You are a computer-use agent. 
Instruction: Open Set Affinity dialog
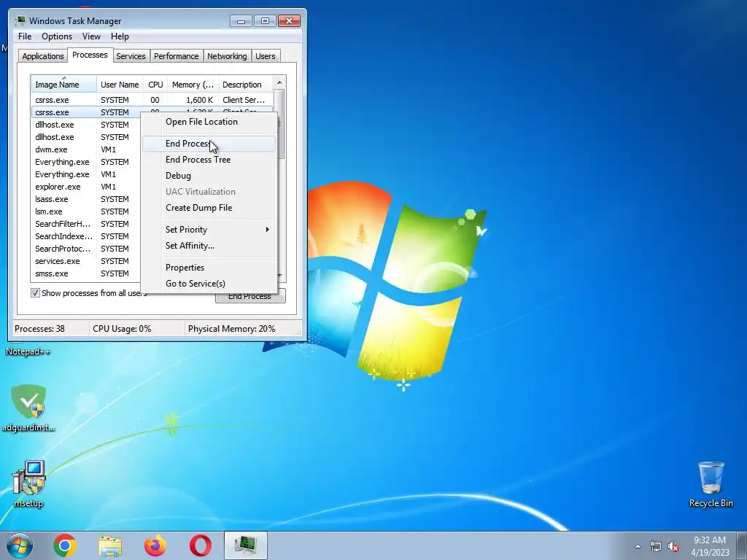(209, 246)
